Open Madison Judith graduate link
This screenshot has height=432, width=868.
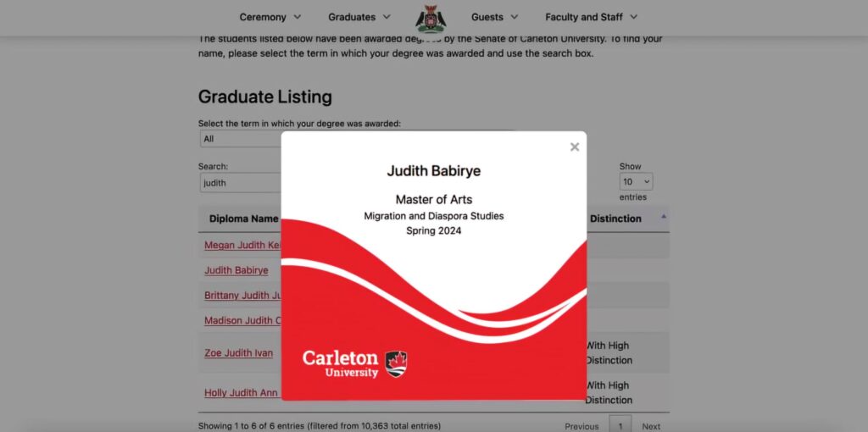[x=242, y=321]
